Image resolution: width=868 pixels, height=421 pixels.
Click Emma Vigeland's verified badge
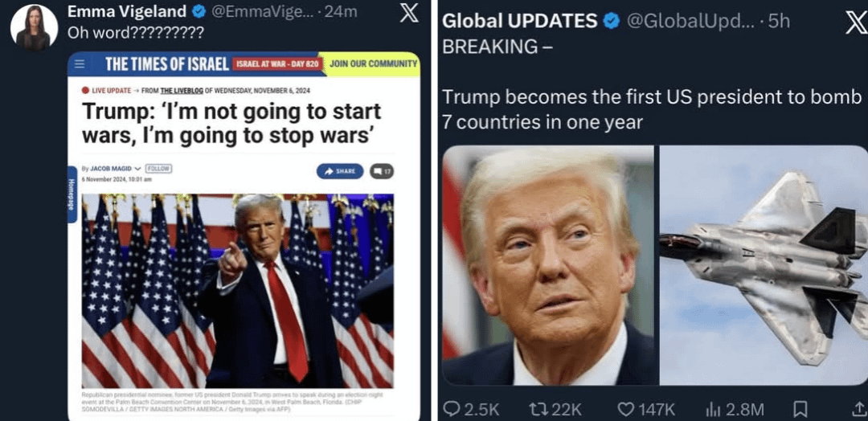tap(199, 11)
